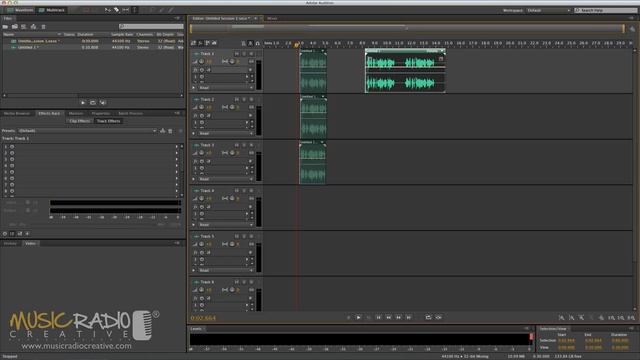Arm Track 1 for recording
This screenshot has height=360, width=640.
click(x=251, y=54)
